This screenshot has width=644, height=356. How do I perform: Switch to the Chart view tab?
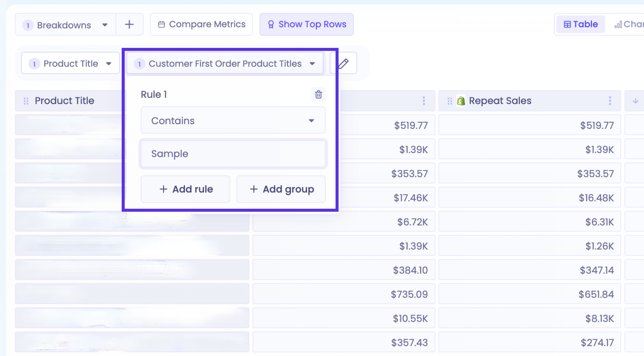coord(629,24)
